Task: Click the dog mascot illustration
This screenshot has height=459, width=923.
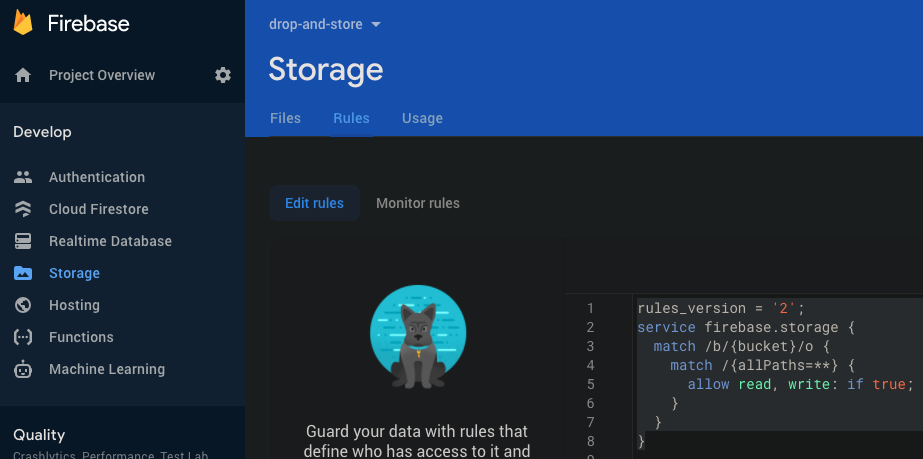Action: pos(418,337)
